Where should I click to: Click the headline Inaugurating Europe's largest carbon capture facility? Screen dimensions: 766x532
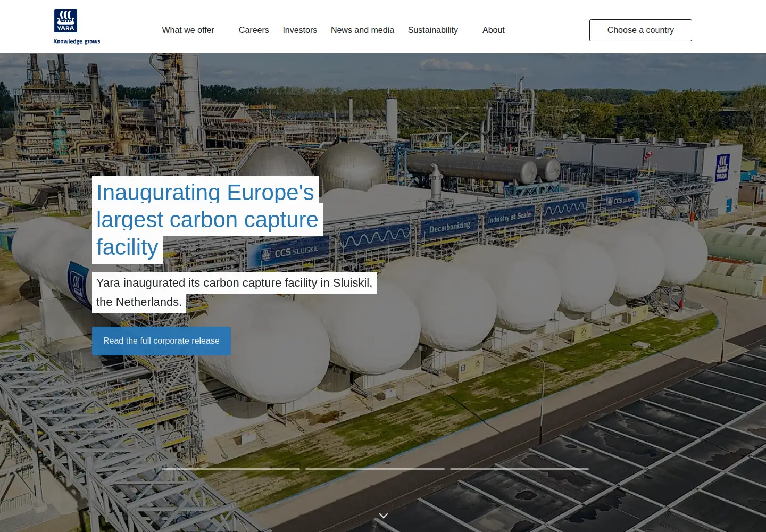pos(207,220)
